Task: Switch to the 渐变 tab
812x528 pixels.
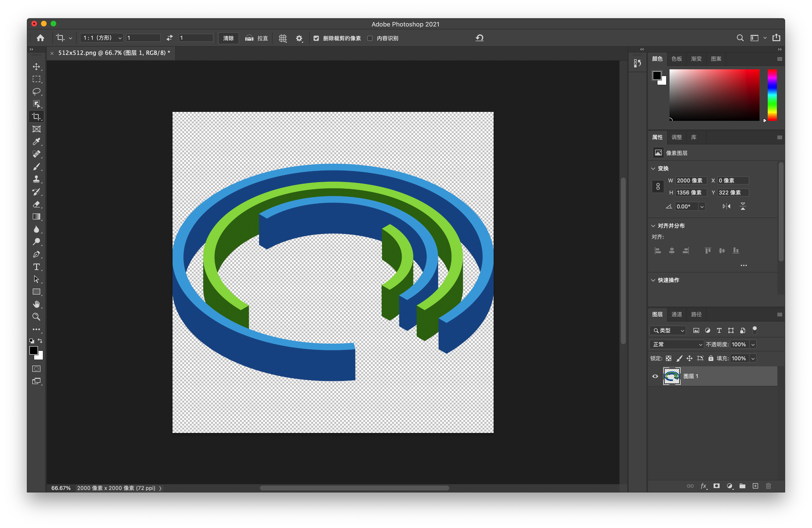Action: pos(696,59)
